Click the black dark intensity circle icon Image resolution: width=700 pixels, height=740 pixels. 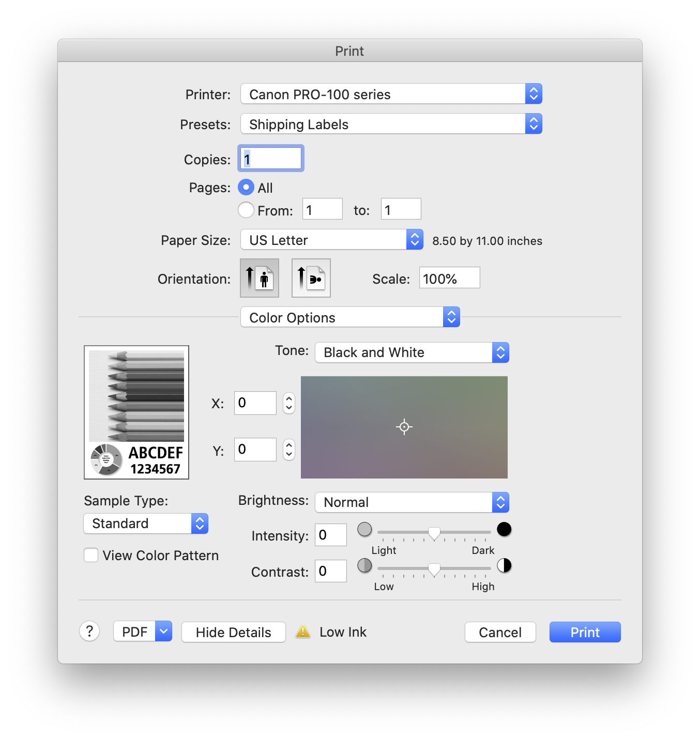point(504,529)
